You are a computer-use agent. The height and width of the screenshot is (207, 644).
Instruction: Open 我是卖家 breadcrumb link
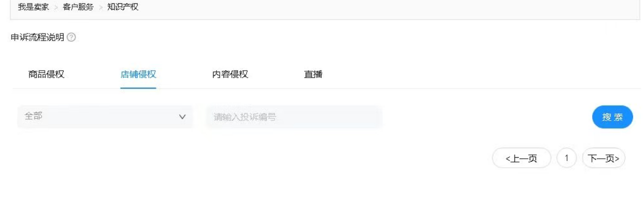coord(33,8)
